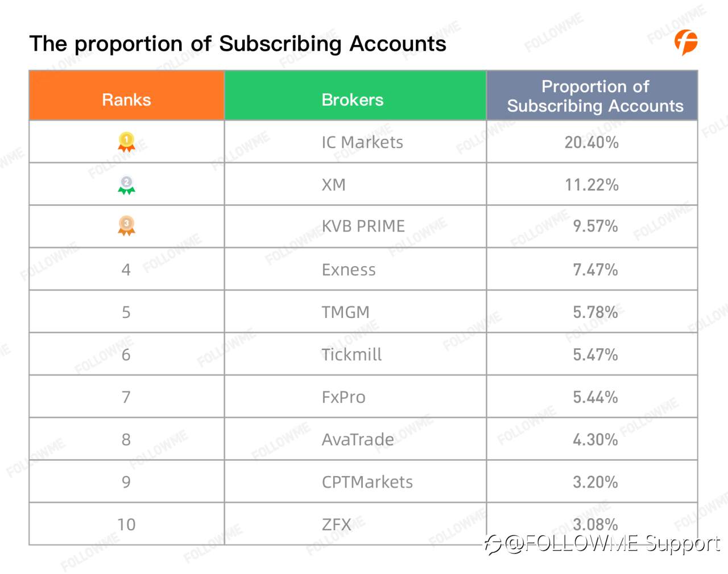Click the XM broker name
Viewport: 728px width, 574px height.
[x=333, y=185]
